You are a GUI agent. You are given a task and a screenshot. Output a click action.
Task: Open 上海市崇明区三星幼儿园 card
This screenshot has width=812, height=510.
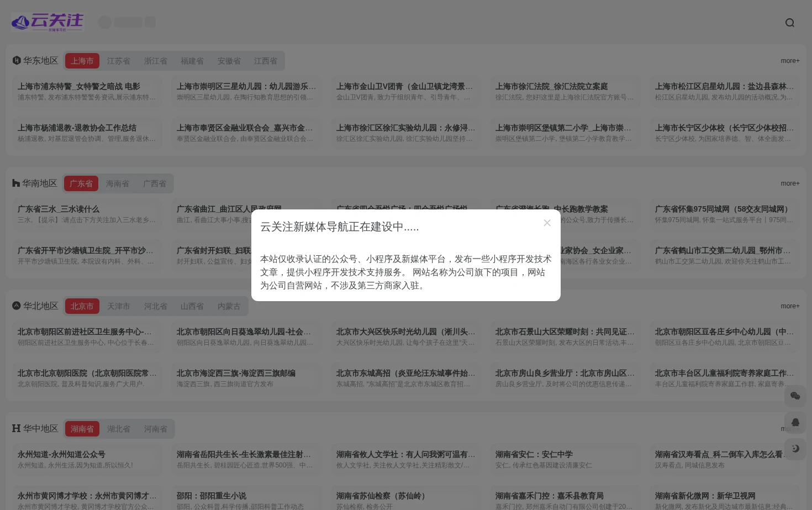coord(246,92)
